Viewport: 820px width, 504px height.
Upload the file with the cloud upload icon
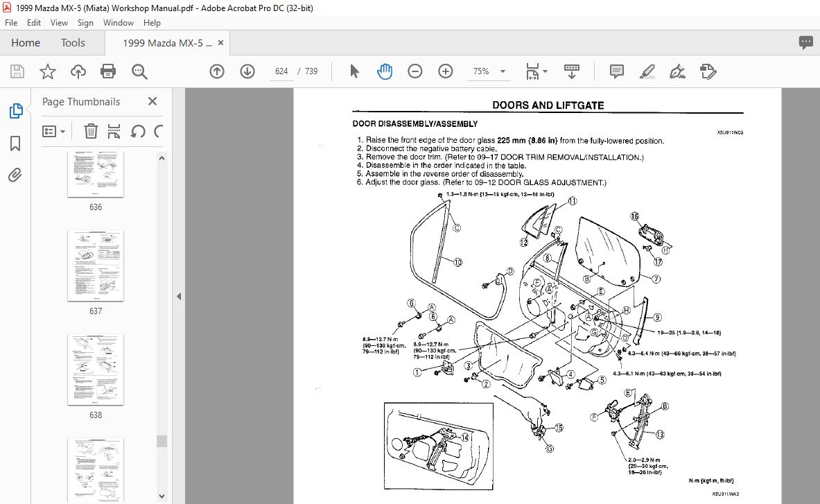pos(78,71)
